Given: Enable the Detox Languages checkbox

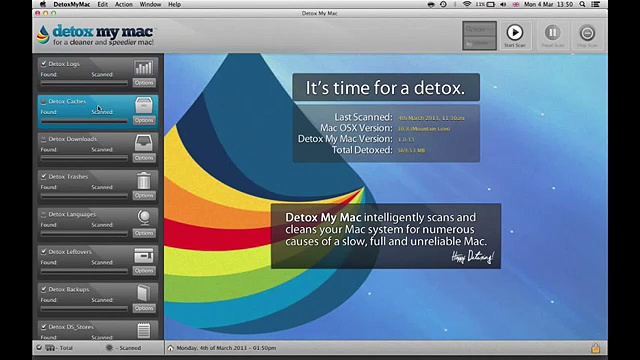Looking at the screenshot, I should [44, 214].
